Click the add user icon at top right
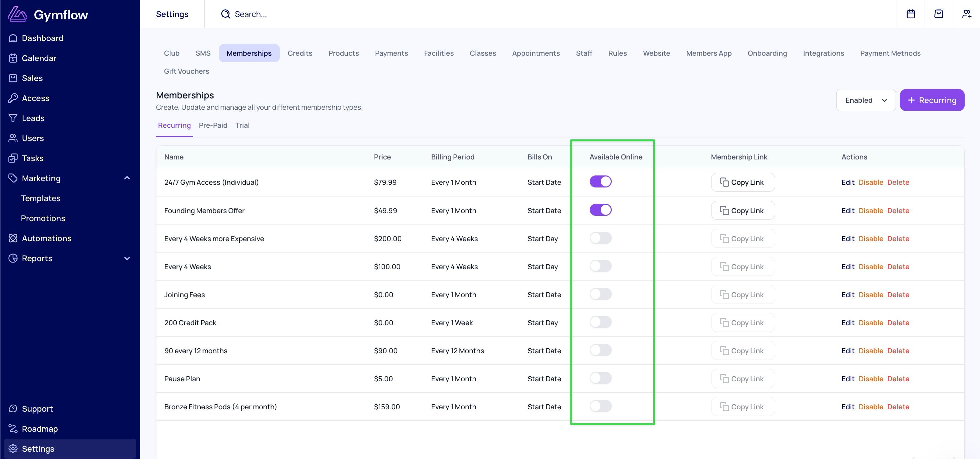The image size is (980, 459). pos(967,14)
